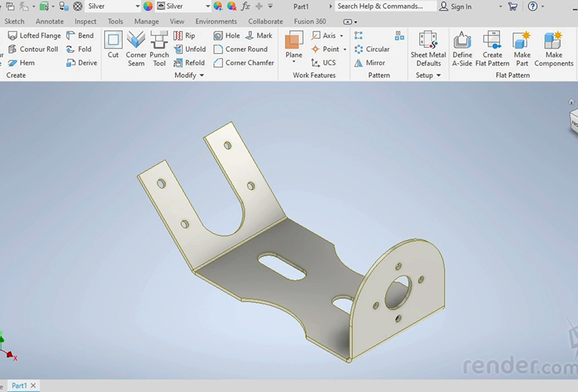Choose the Lofted Flange tool

pos(34,36)
